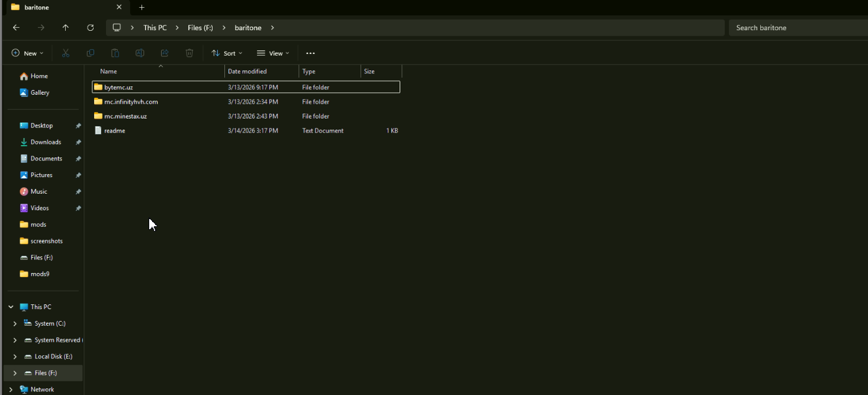Refresh the current folder view
Image resolution: width=868 pixels, height=395 pixels.
(91, 28)
